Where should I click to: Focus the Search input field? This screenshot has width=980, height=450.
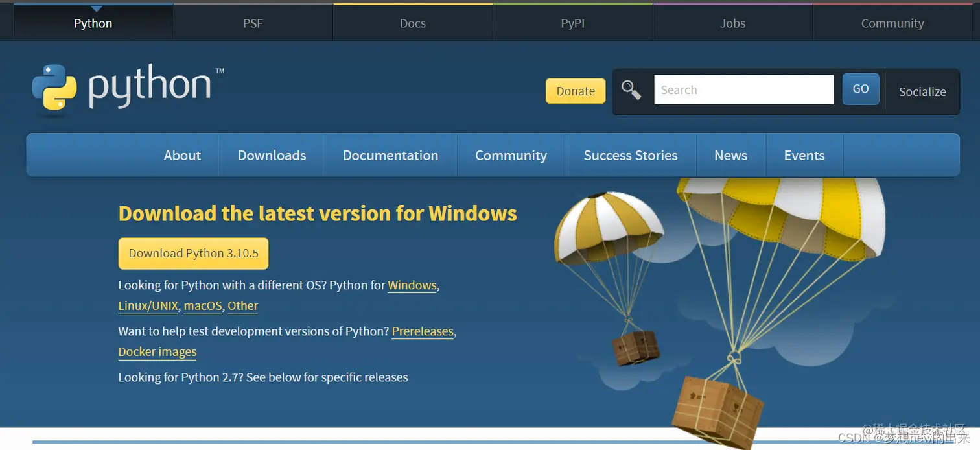point(743,89)
